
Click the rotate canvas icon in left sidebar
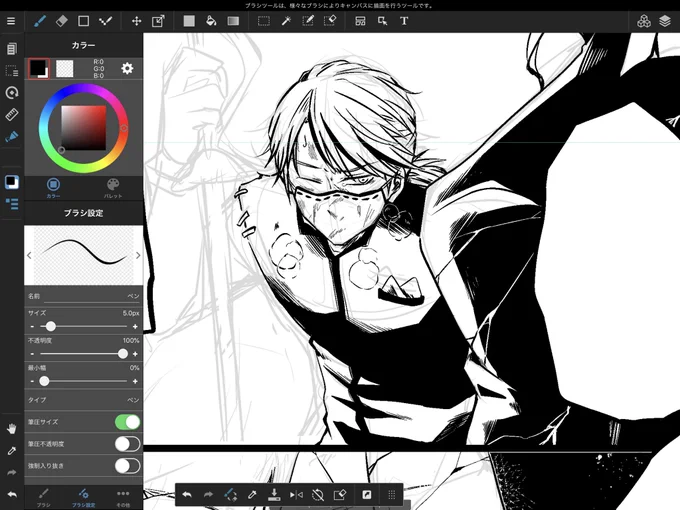(12, 92)
